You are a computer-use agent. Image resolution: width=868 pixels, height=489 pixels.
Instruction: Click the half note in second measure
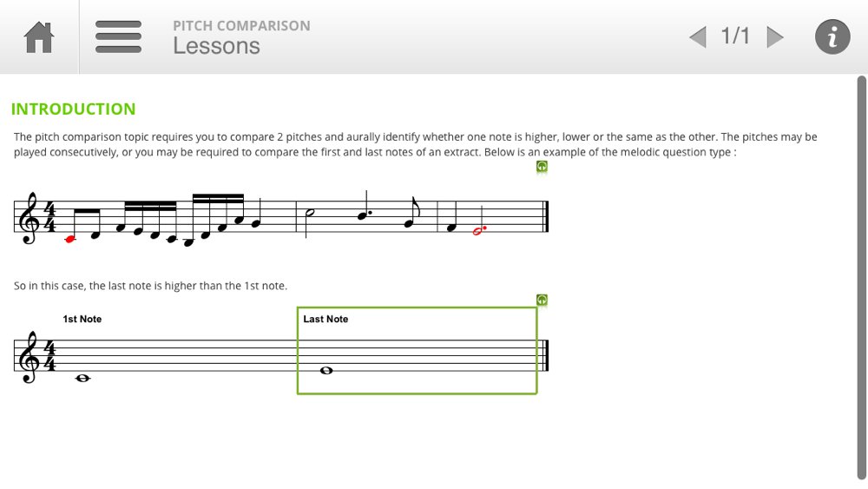tap(309, 212)
